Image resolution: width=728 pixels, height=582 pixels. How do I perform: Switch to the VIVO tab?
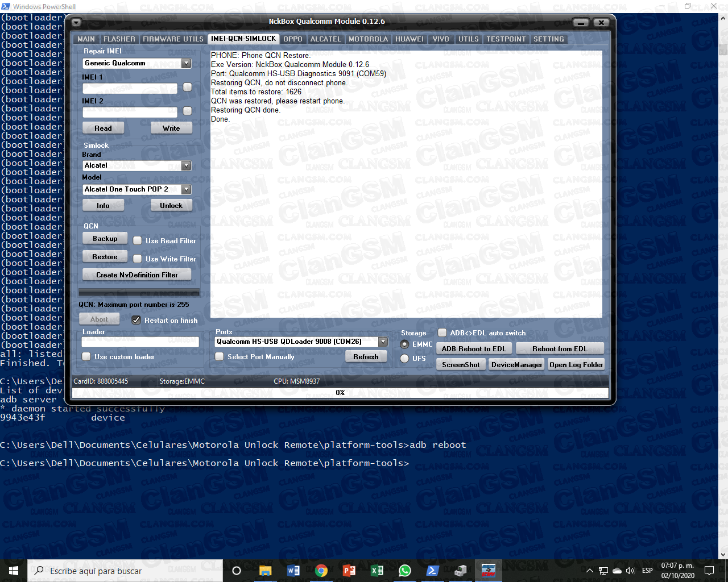coord(441,39)
